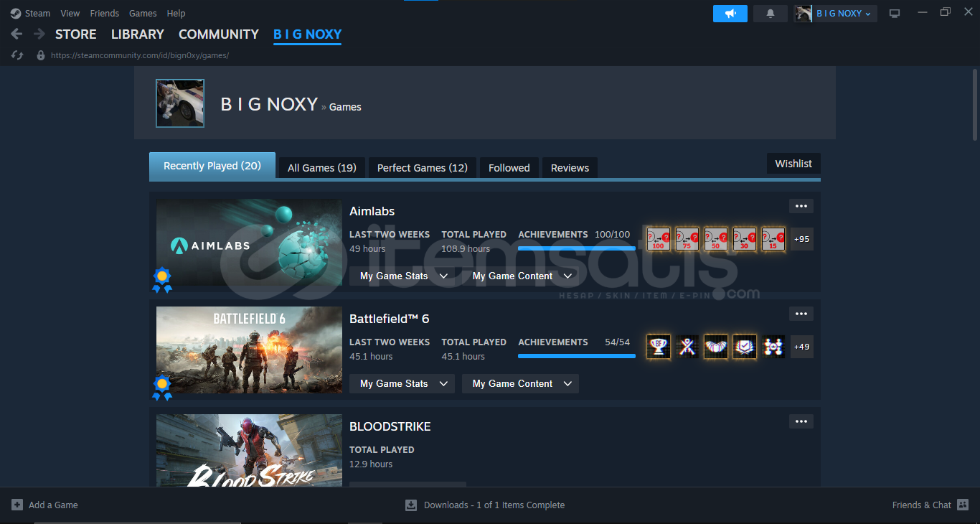Click the padlock icon beside the URL
Viewport: 980px width, 524px height.
pyautogui.click(x=41, y=55)
